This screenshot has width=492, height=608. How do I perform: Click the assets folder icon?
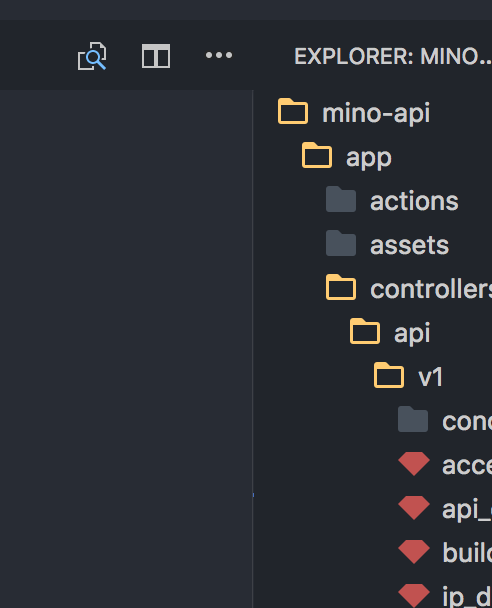pyautogui.click(x=341, y=243)
